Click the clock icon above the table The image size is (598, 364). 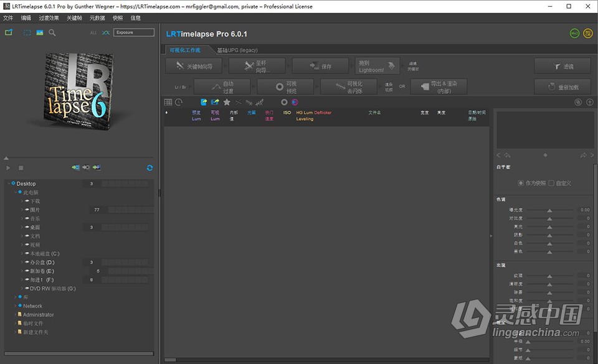click(179, 102)
